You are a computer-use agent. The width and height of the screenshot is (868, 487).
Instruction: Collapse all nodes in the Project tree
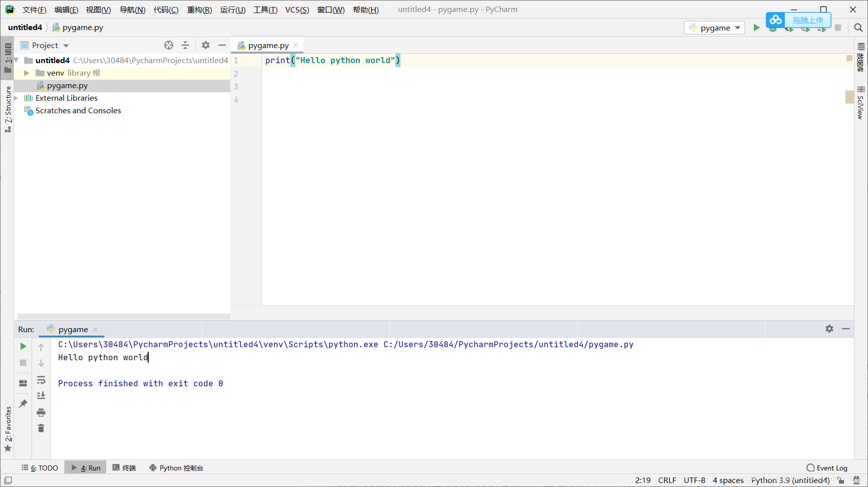point(185,45)
